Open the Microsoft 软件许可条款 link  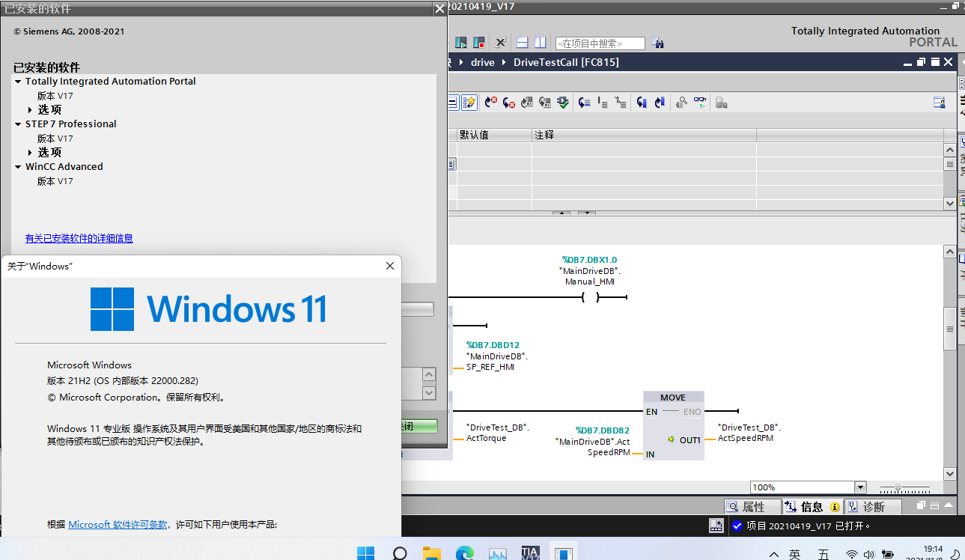118,525
